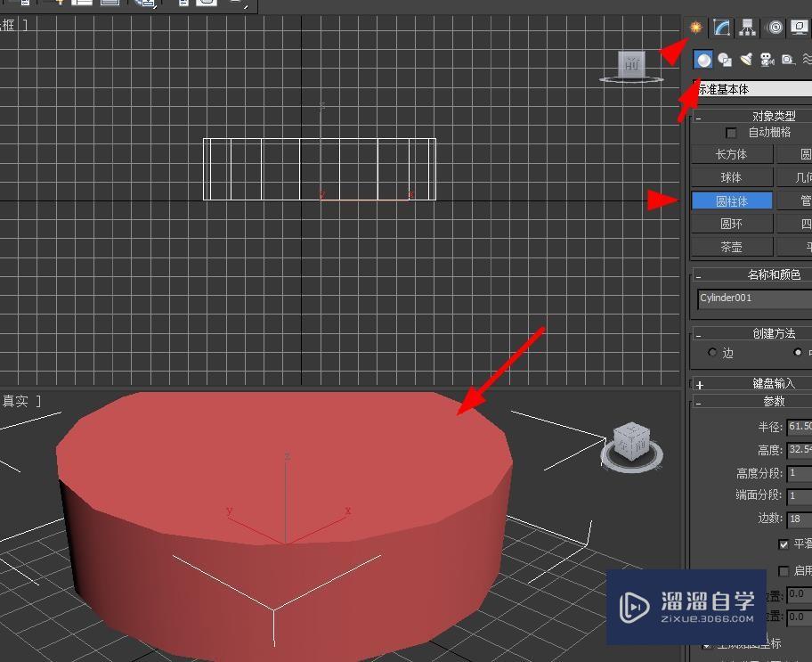The image size is (812, 662).
Task: Open the Motion command panel tab
Action: tap(775, 27)
